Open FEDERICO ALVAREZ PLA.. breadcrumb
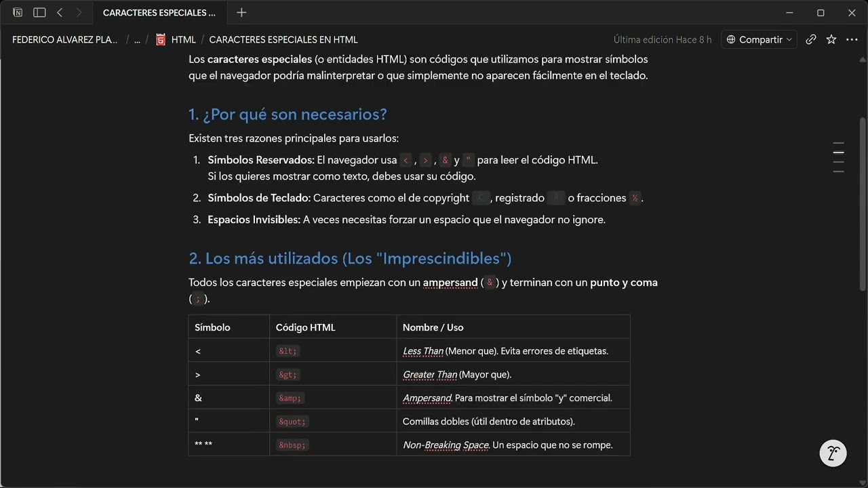 (65, 39)
